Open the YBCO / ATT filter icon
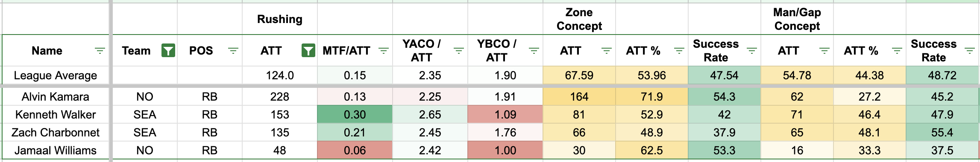This screenshot has height=162, width=980. [x=534, y=51]
